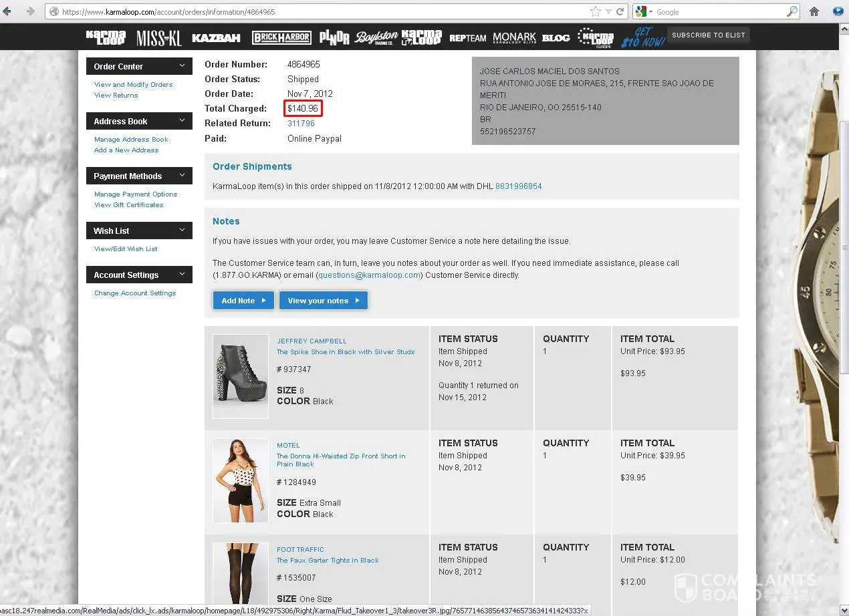Reload page with refresh icon
Image resolution: width=849 pixels, height=616 pixels.
coord(620,11)
